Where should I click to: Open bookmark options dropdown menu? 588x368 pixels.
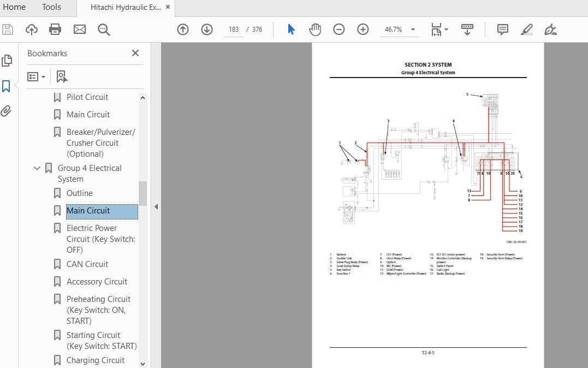tap(37, 77)
